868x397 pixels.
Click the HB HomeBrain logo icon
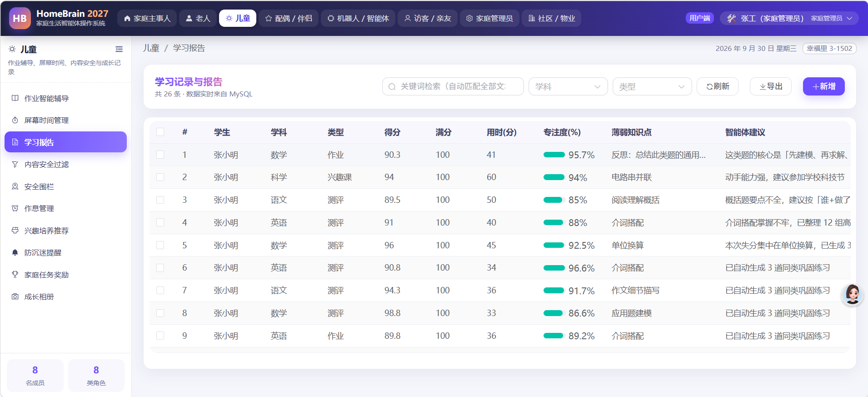[x=20, y=18]
